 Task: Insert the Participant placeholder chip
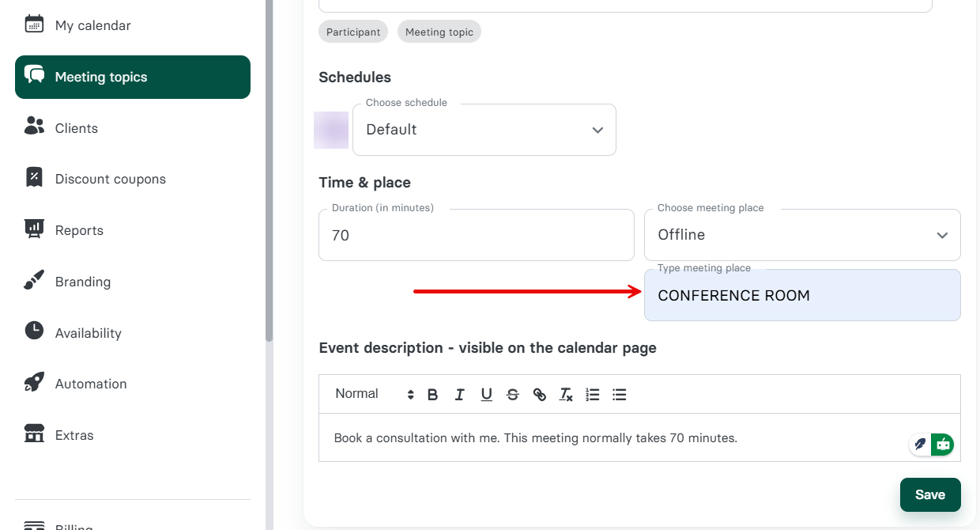[x=353, y=32]
